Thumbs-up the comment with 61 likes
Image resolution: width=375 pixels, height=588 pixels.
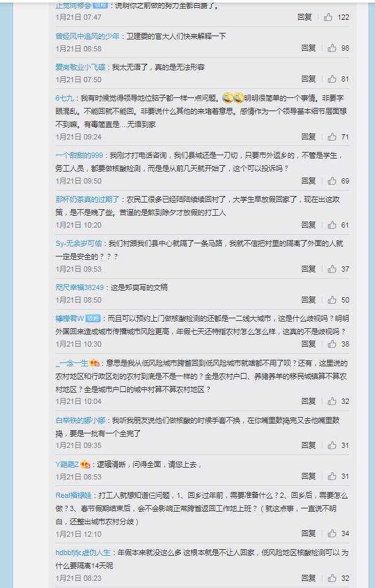tap(332, 225)
